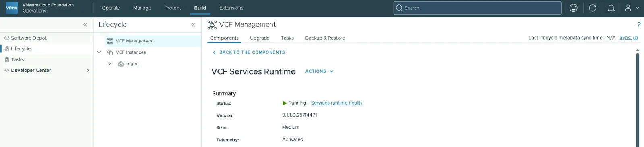This screenshot has height=147, width=644.
Task: Open the Operate menu
Action: 111,8
